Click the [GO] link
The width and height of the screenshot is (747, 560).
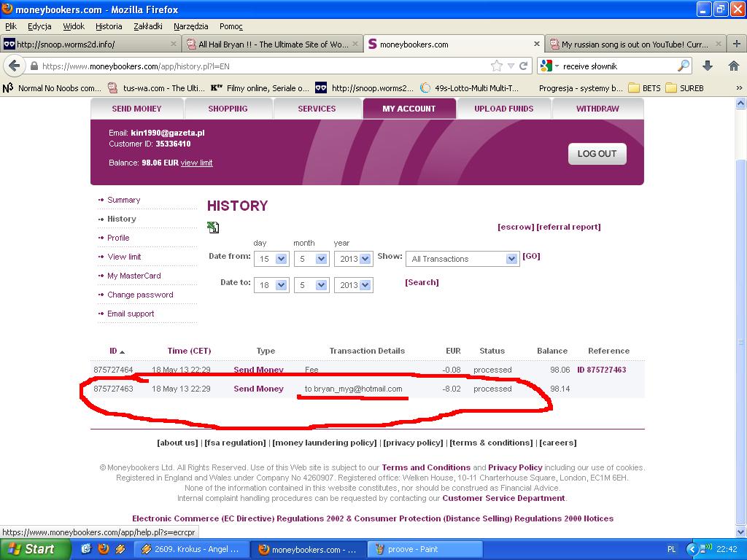coord(531,256)
